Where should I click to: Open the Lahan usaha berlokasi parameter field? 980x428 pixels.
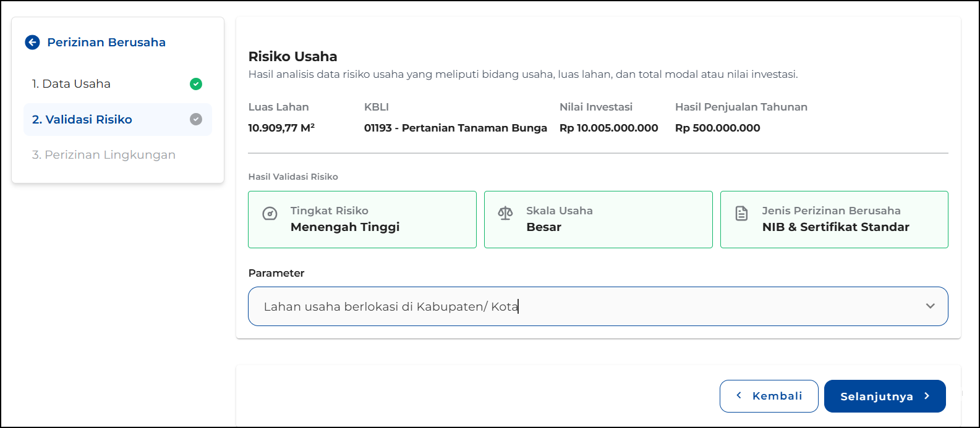pyautogui.click(x=556, y=306)
